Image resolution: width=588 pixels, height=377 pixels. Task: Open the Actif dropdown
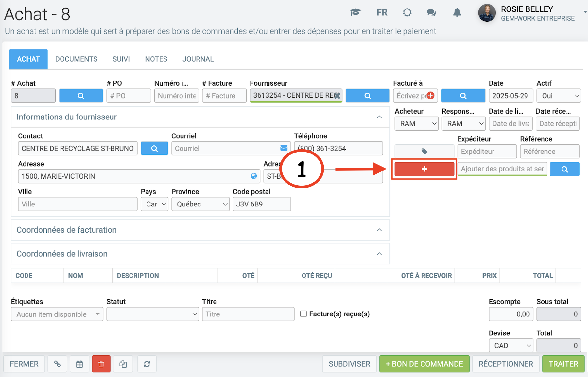coord(559,96)
